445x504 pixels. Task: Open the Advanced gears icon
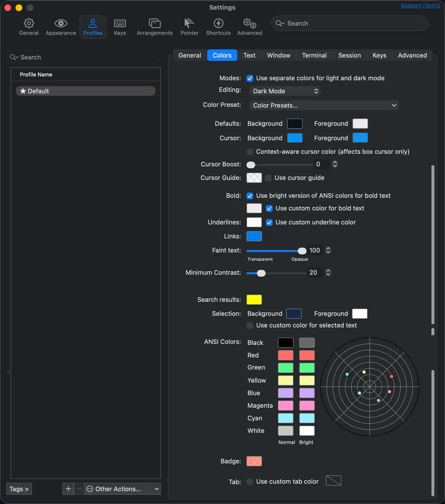pos(250,23)
